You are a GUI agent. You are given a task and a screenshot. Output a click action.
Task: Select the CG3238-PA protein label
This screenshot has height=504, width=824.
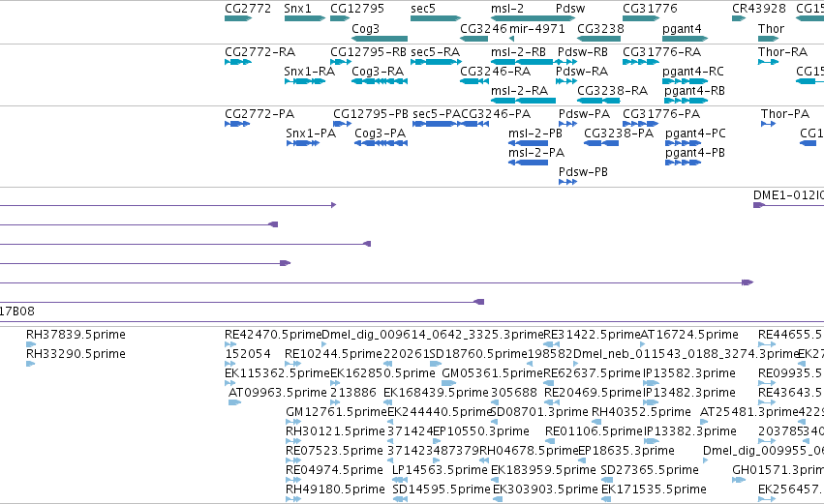pyautogui.click(x=619, y=133)
